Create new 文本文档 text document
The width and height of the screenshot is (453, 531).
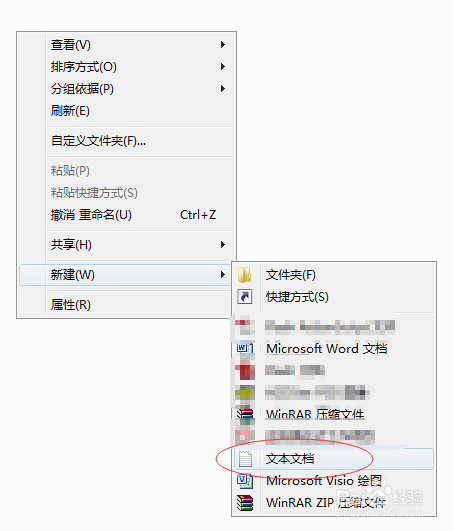point(333,459)
